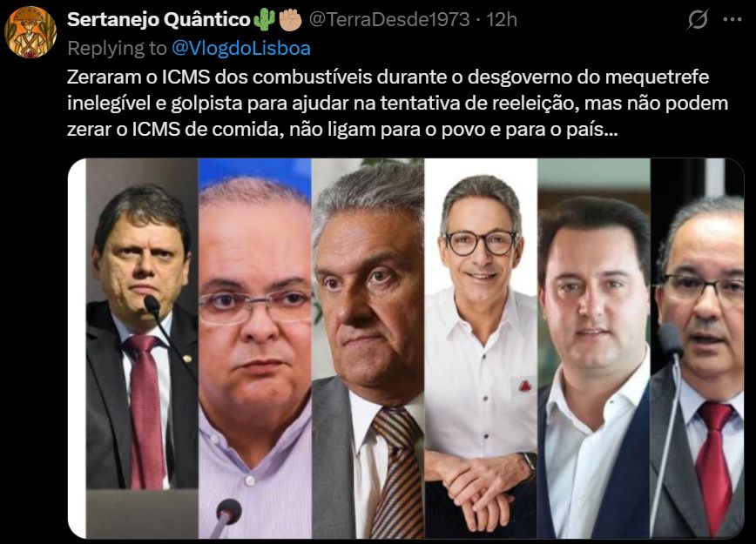Open the @VlogdoLisboa mention link
This screenshot has width=756, height=544.
pyautogui.click(x=241, y=48)
